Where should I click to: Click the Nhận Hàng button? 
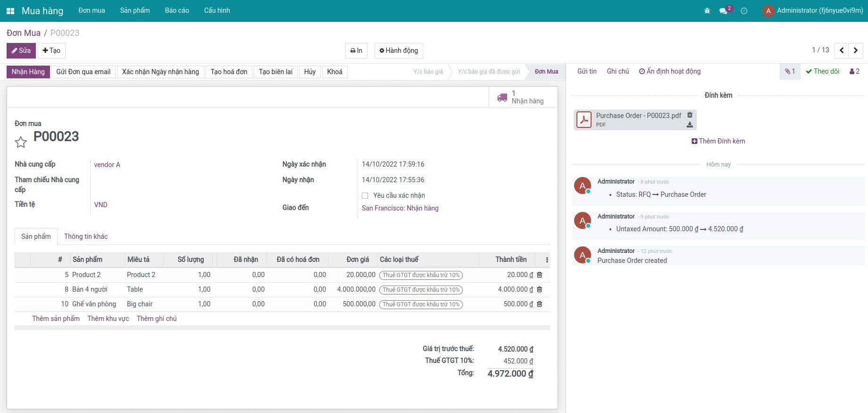[x=28, y=72]
